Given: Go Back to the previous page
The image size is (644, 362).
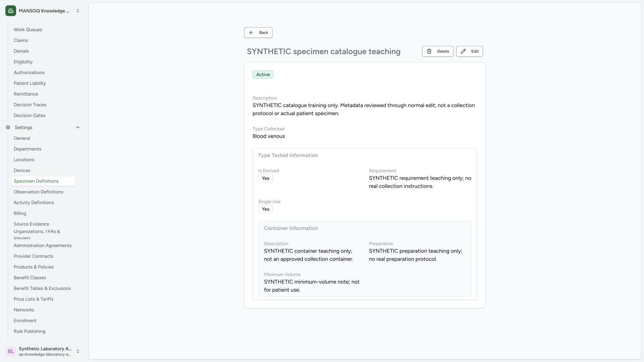Looking at the screenshot, I should (258, 33).
